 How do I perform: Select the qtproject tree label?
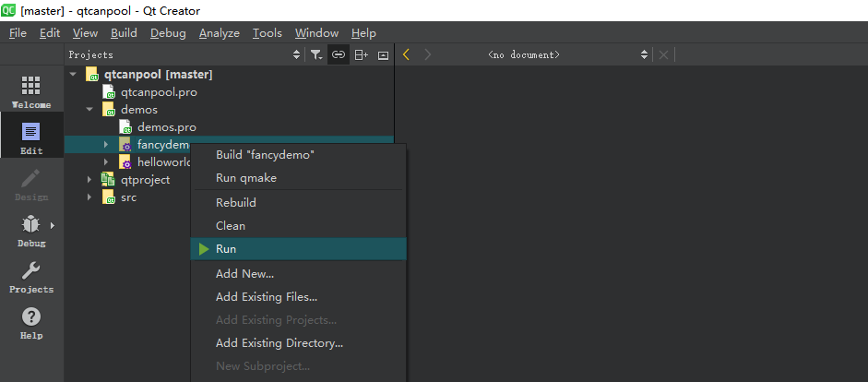pos(146,180)
